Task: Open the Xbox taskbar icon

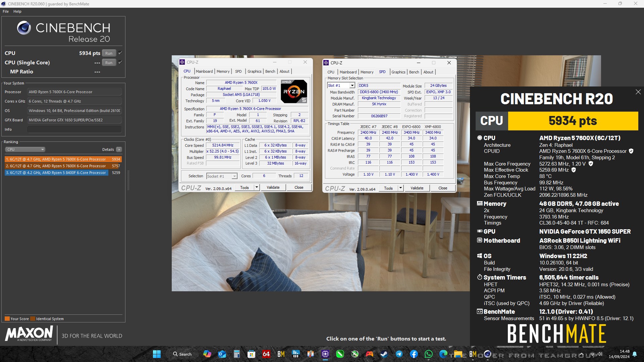Action: 355,354
